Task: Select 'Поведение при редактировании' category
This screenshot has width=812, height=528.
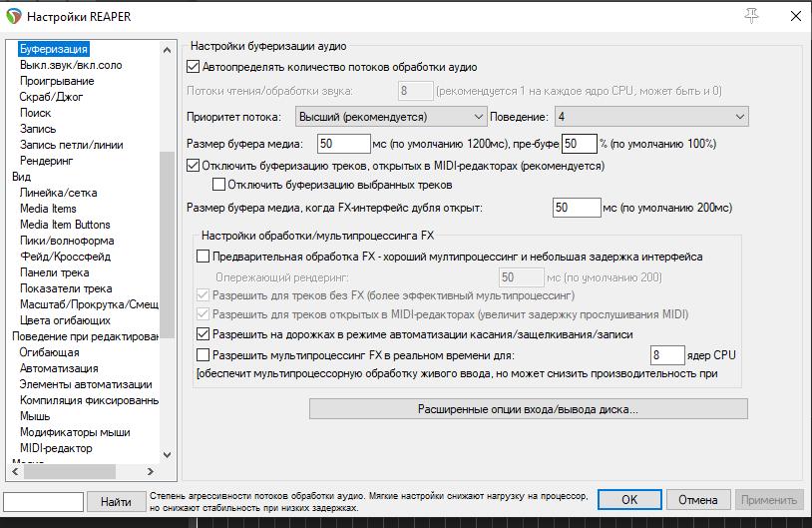Action: (x=86, y=336)
